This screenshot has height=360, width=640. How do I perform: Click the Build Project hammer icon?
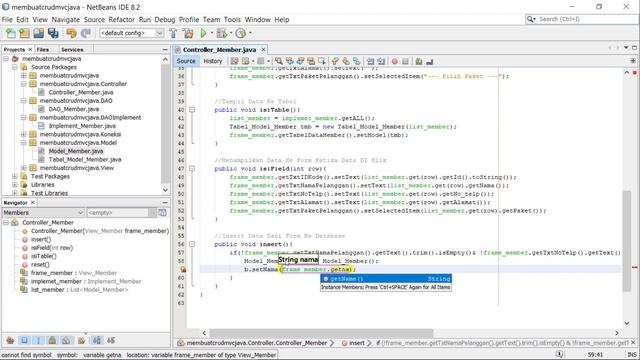pyautogui.click(x=173, y=33)
